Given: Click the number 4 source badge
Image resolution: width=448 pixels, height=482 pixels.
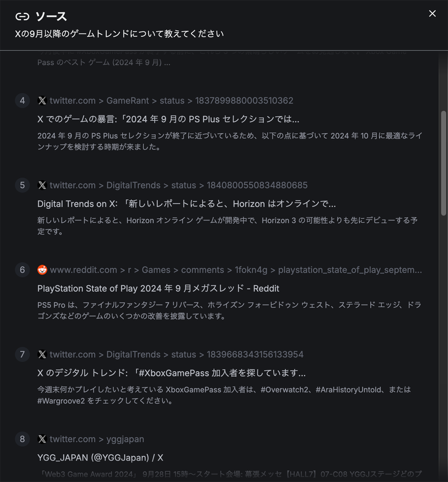Looking at the screenshot, I should pos(22,101).
